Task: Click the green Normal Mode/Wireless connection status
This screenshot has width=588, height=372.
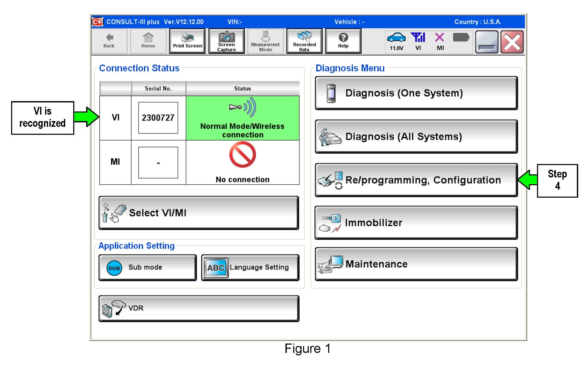Action: tap(242, 118)
